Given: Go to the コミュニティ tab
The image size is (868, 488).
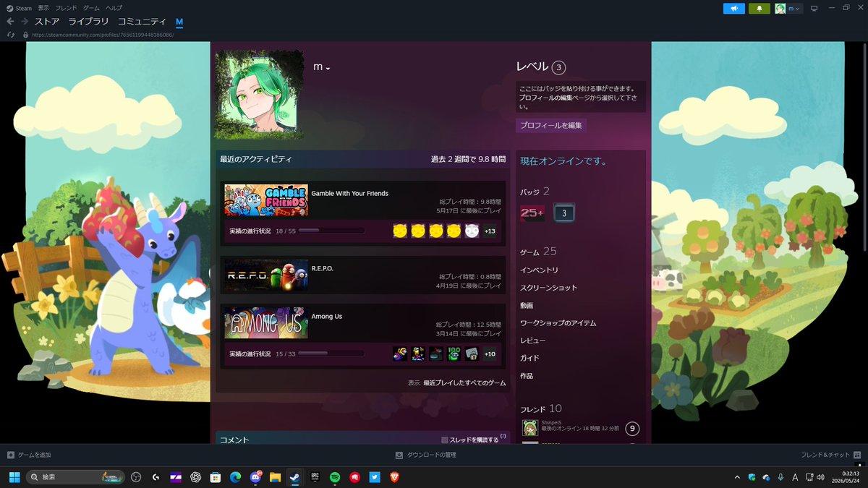Looking at the screenshot, I should click(142, 22).
